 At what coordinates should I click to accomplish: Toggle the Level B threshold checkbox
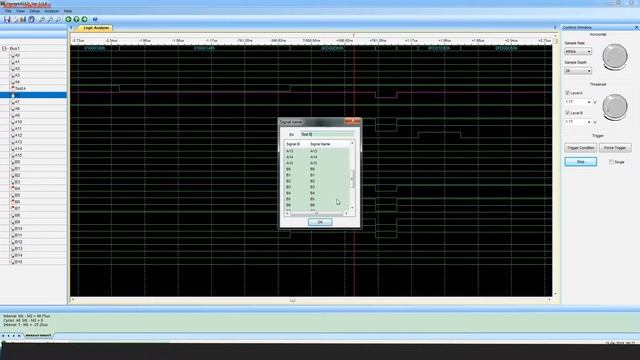click(x=567, y=113)
